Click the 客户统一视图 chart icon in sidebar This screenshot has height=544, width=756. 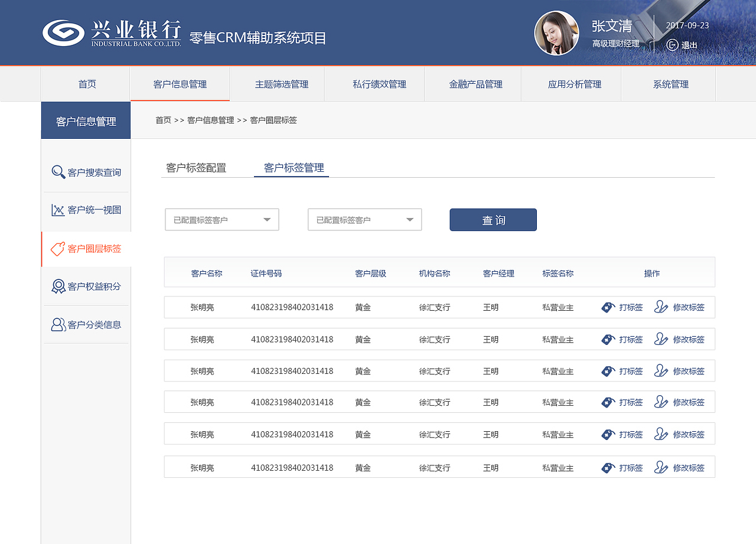point(57,210)
